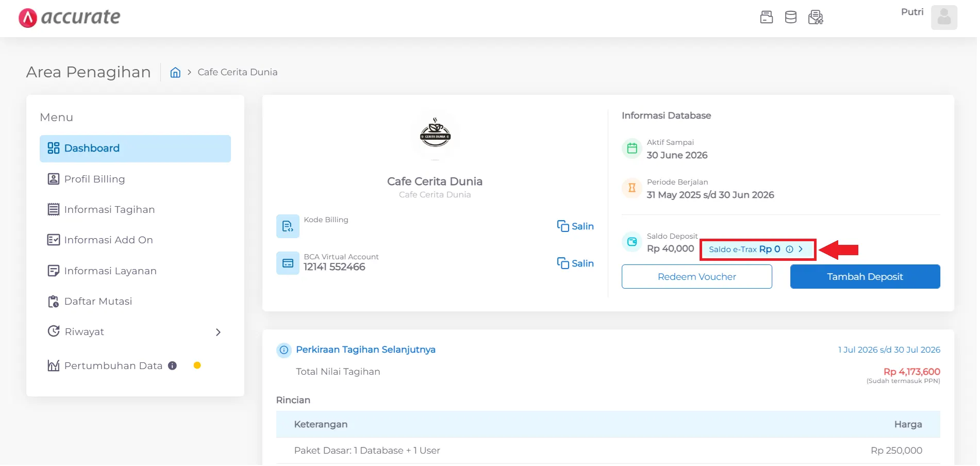Select Dashboard in the menu
Screen dimensions: 980x466
point(135,148)
